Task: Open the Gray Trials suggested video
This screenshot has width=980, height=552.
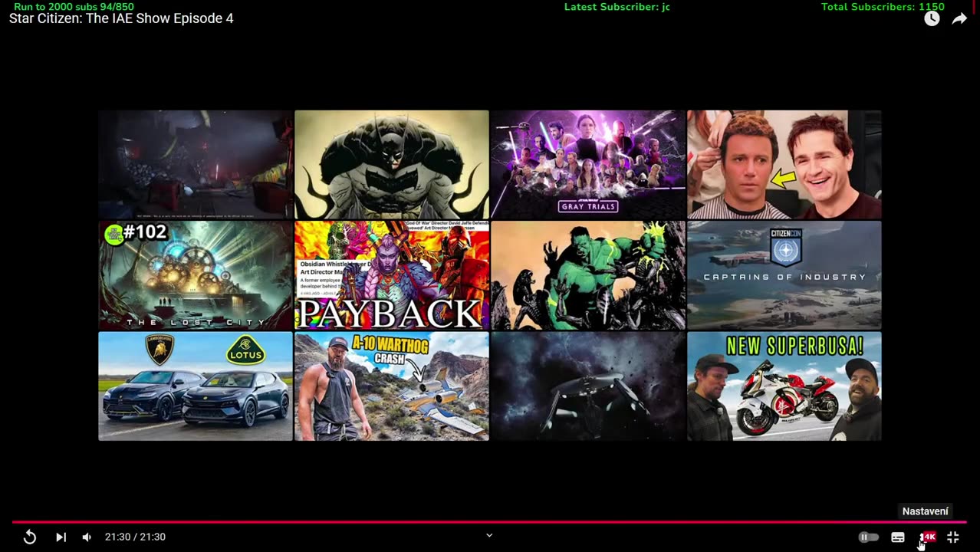Action: coord(588,165)
